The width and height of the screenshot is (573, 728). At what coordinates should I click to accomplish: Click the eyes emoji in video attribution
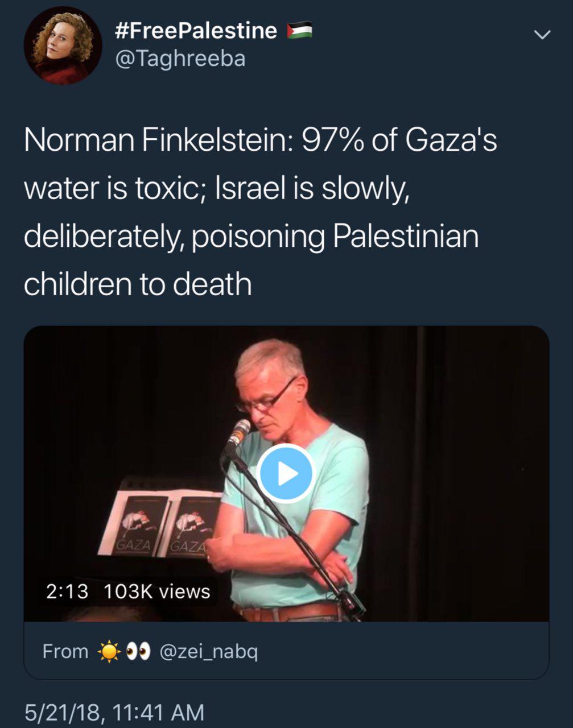pyautogui.click(x=137, y=651)
